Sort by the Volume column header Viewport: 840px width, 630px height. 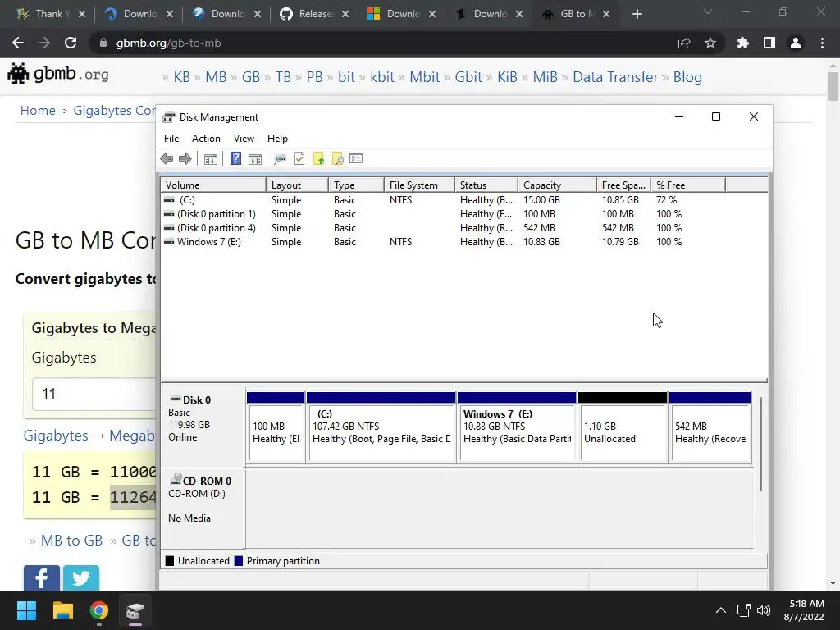click(213, 185)
